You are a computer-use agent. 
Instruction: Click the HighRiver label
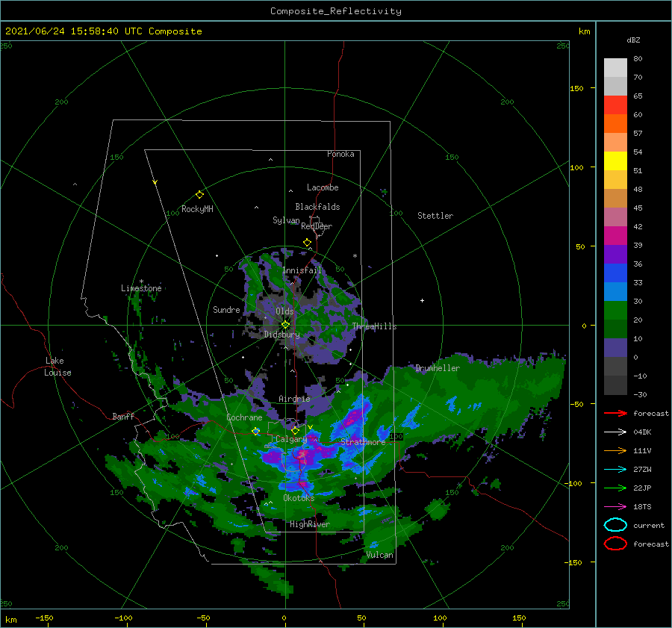pos(310,524)
